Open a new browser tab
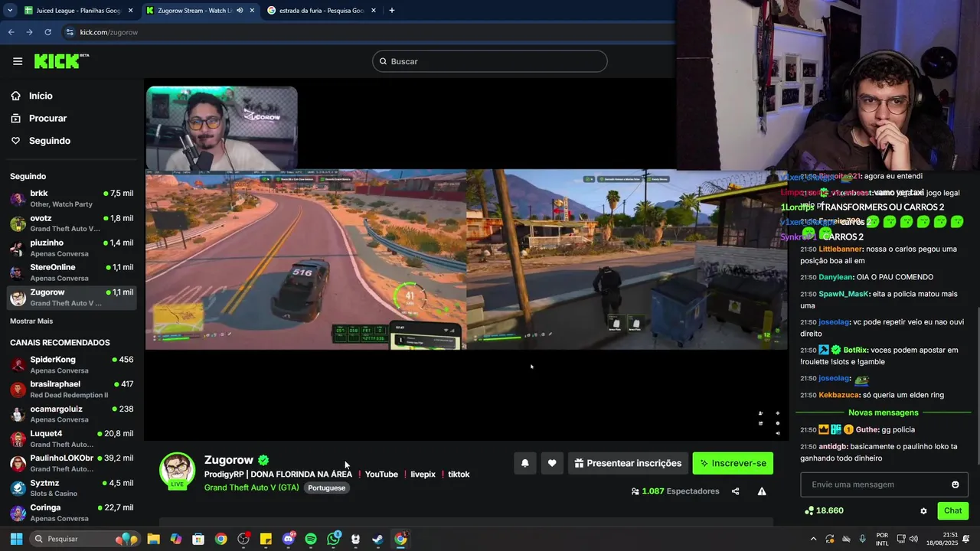The height and width of the screenshot is (551, 980). (392, 11)
